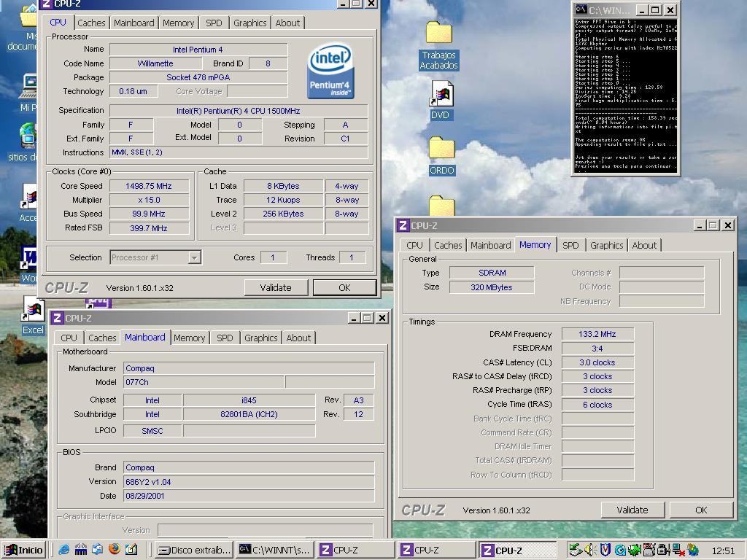The height and width of the screenshot is (560, 747).
Task: Click the Intel Pentium 4 inside logo
Action: (330, 71)
